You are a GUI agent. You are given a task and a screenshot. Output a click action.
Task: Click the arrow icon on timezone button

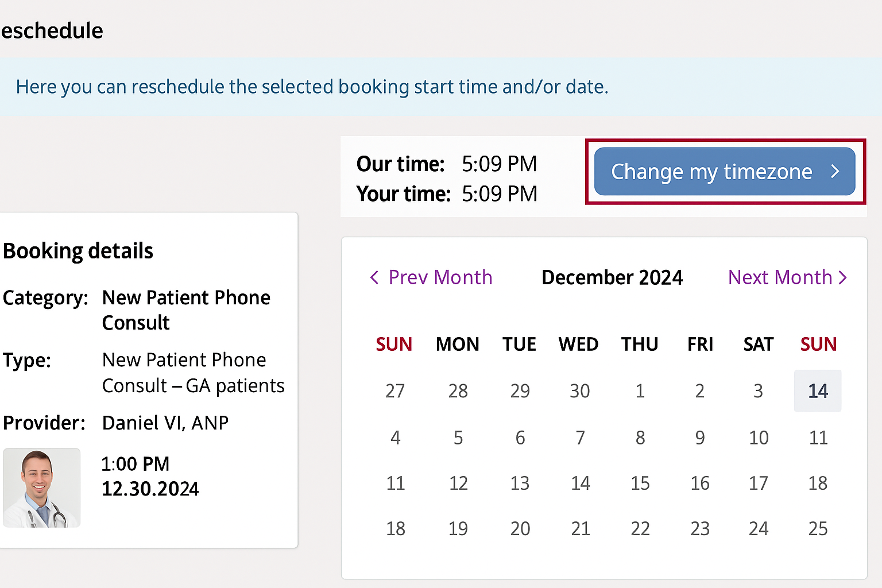(835, 171)
